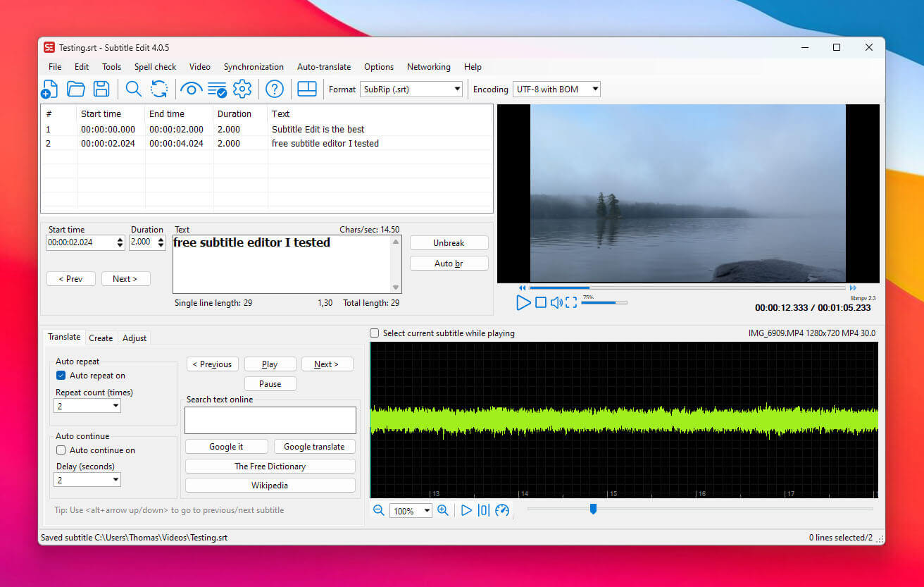
Task: Open the Auto-translate menu
Action: tap(324, 67)
